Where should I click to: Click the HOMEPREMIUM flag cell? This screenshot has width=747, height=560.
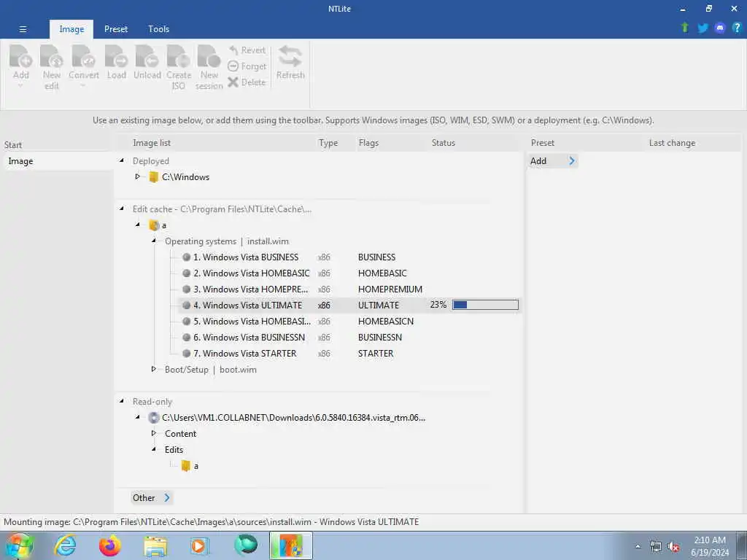click(x=390, y=289)
